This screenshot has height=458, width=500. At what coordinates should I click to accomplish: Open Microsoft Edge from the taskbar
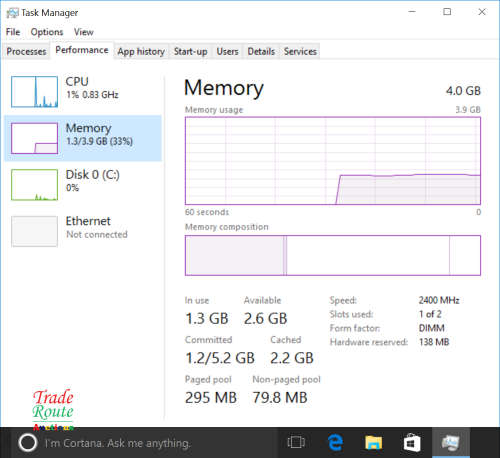(335, 443)
